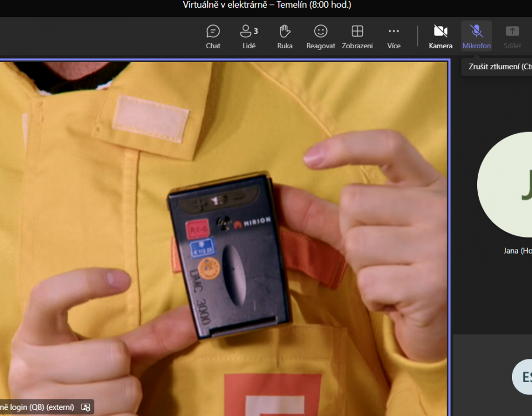Click Jana's participant avatar
532x416 pixels.
pos(504,184)
